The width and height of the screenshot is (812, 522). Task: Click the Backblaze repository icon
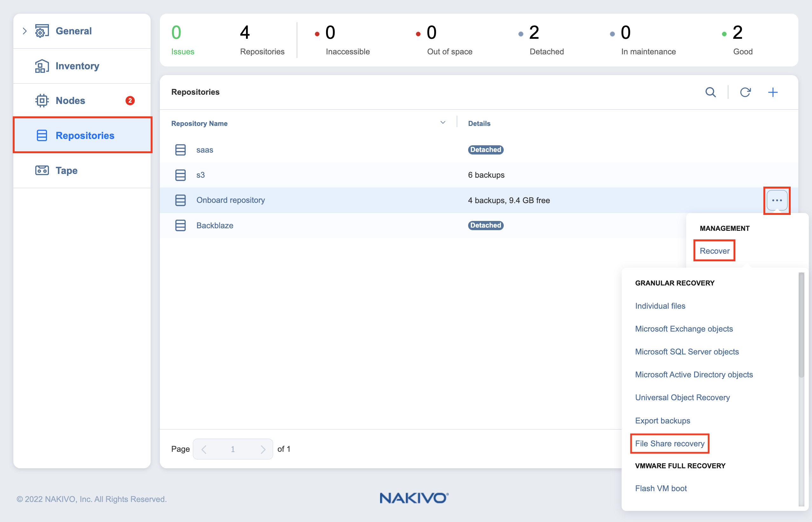pyautogui.click(x=181, y=225)
